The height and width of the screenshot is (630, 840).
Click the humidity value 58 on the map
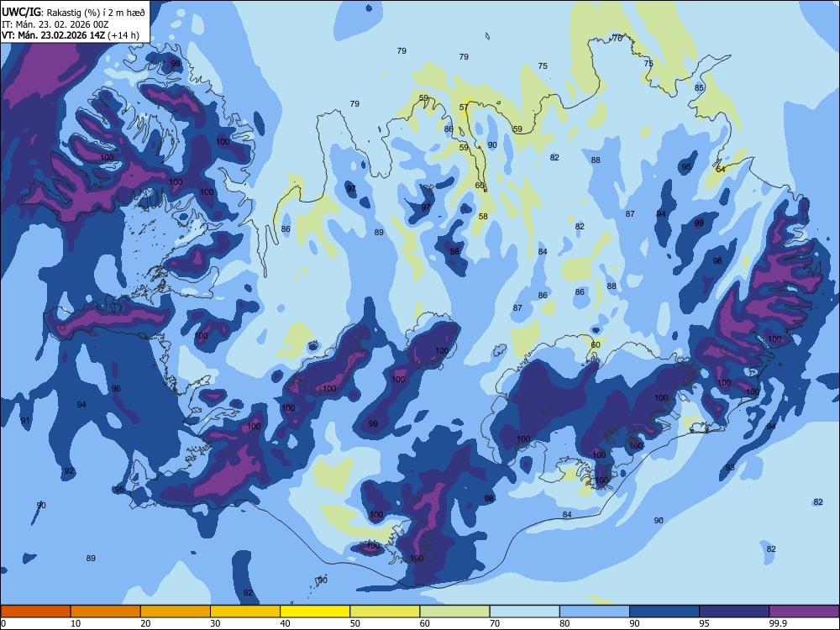pyautogui.click(x=483, y=217)
